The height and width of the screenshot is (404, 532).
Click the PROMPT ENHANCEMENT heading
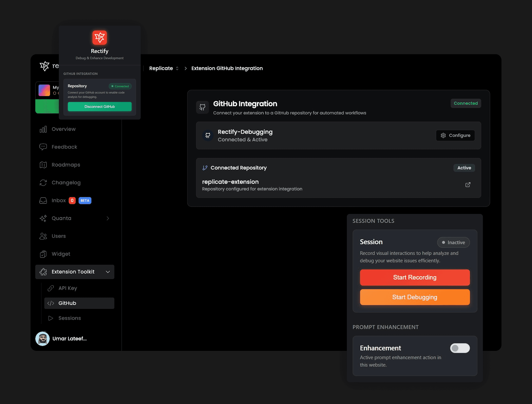click(385, 327)
